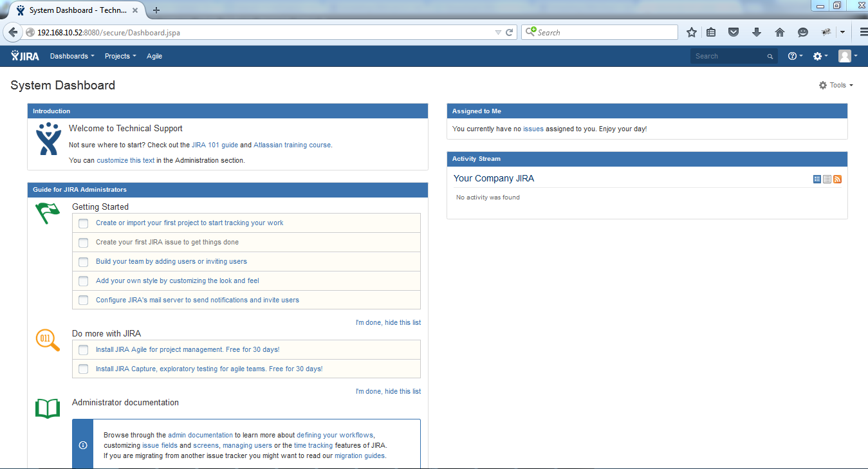Open the Firefox chat smiley icon
Image resolution: width=868 pixels, height=469 pixels.
(803, 32)
